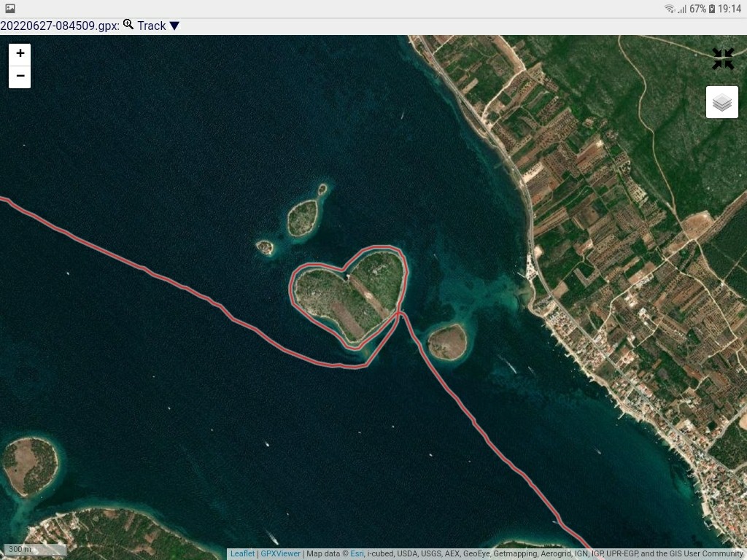Open the map layers selector

tap(721, 102)
